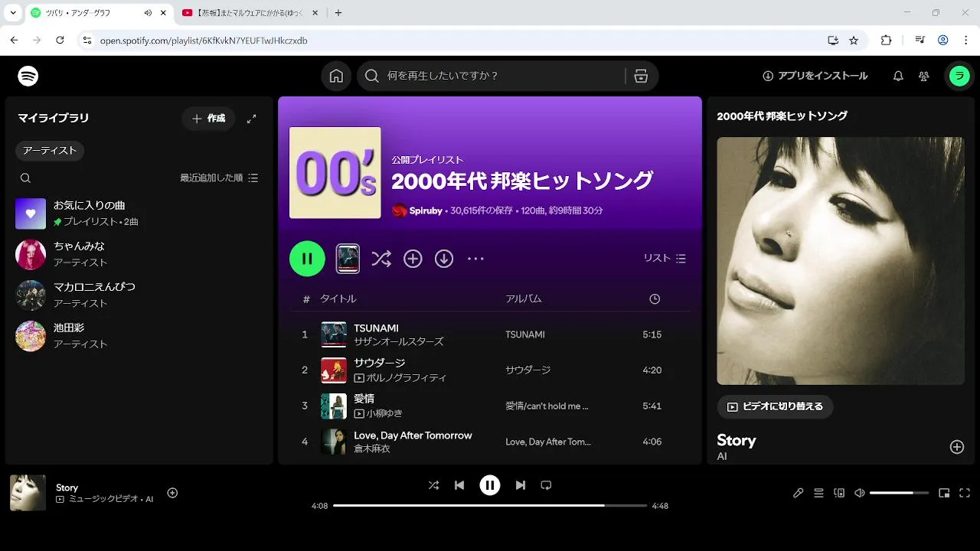Screen dimensions: 980x551
Task: Seek on the playback progress bar
Action: click(490, 506)
